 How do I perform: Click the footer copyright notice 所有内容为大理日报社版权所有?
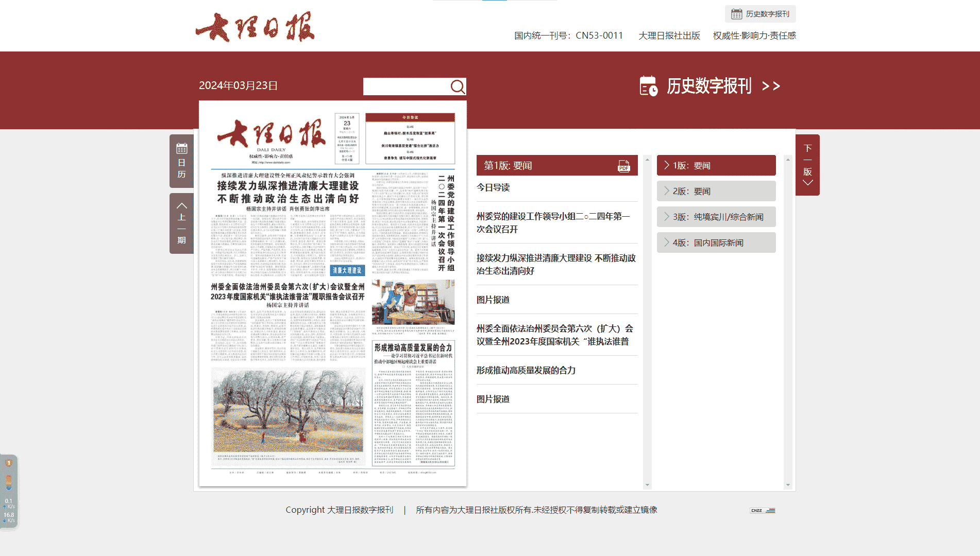tap(536, 510)
